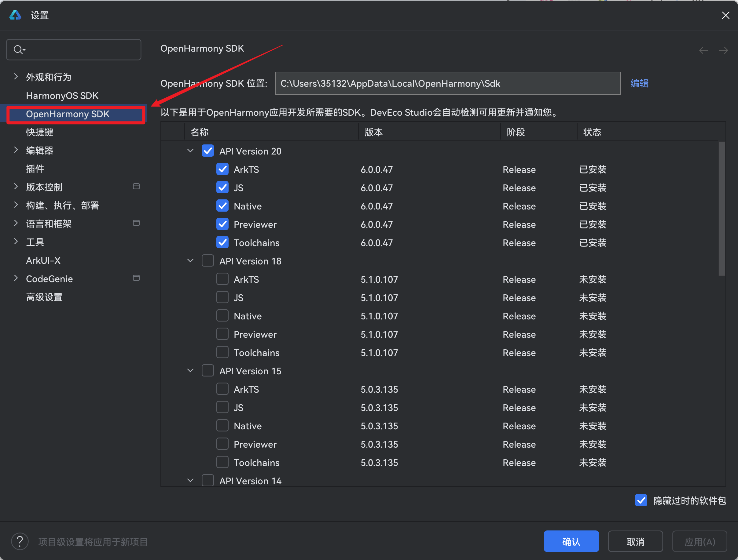The height and width of the screenshot is (560, 738).
Task: Check ArkTS 5.1.0.107 checkbox
Action: pos(222,279)
